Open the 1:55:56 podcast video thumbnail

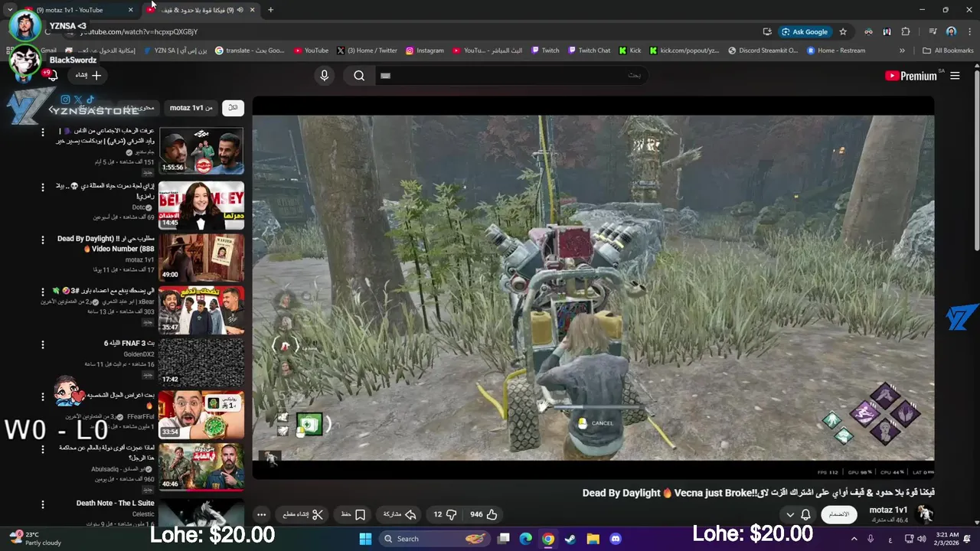pos(201,151)
